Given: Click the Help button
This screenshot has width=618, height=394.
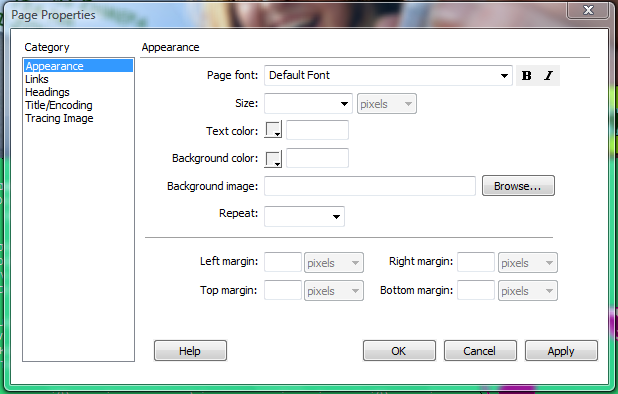Looking at the screenshot, I should point(190,351).
